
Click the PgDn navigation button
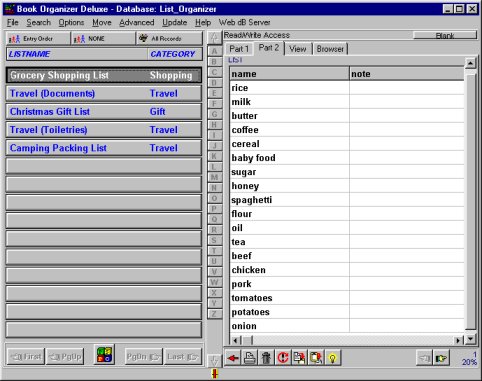pyautogui.click(x=143, y=357)
